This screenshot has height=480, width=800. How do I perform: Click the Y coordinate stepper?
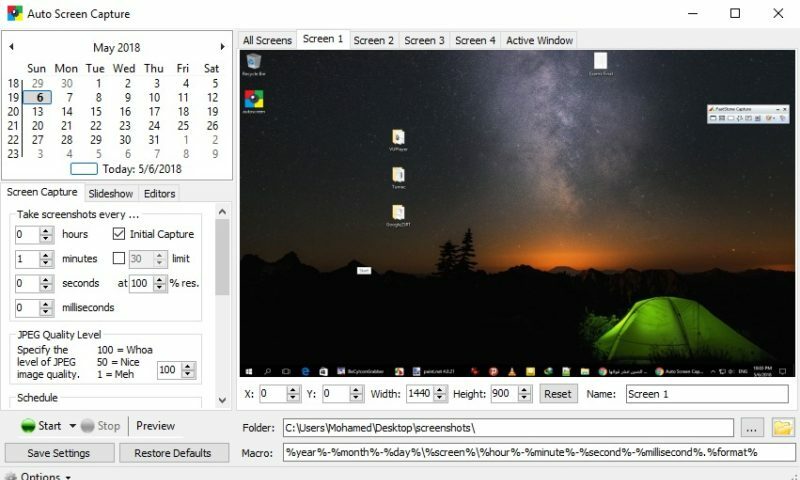tap(356, 393)
